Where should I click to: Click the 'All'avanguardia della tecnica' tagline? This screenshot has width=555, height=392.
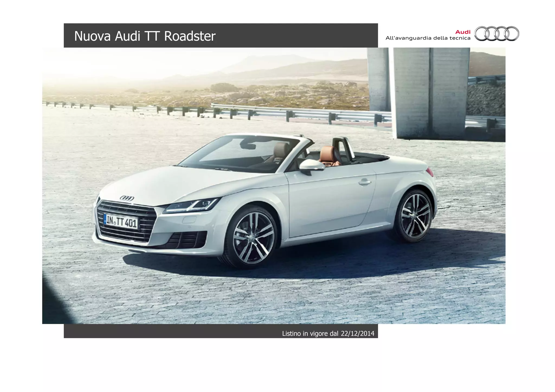coord(428,38)
